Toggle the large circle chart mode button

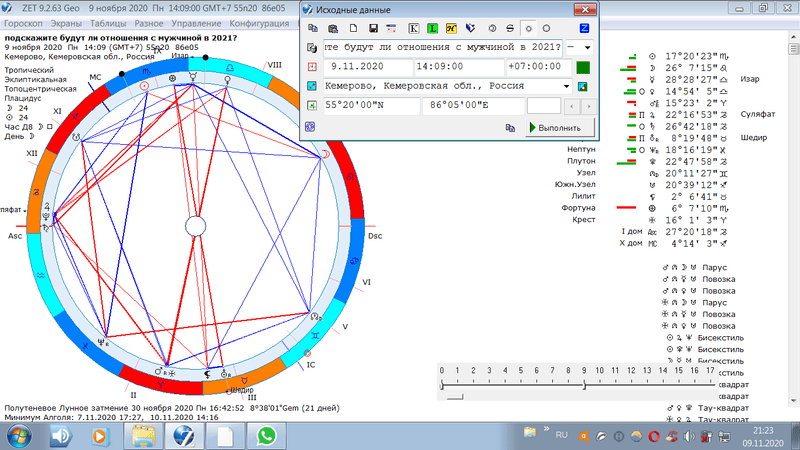click(x=548, y=27)
